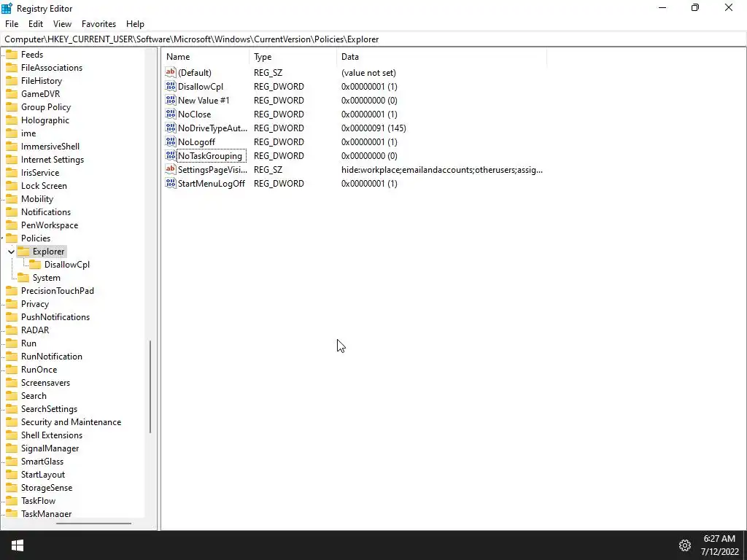Sort values by the Type column header
Screen dimensions: 747x560
click(293, 57)
